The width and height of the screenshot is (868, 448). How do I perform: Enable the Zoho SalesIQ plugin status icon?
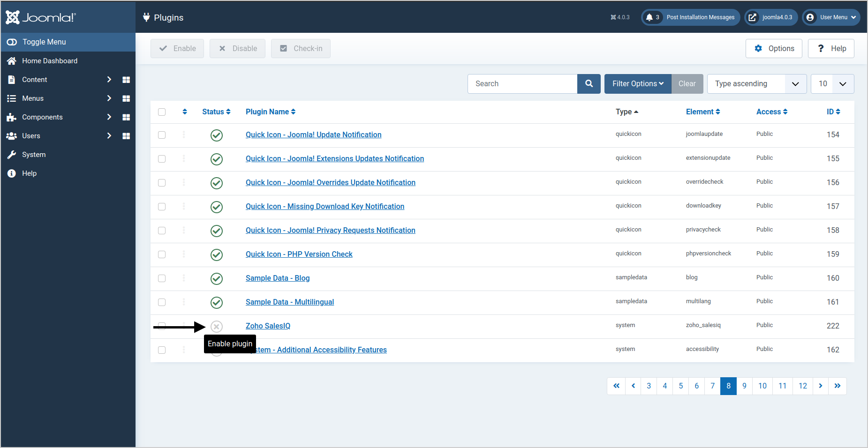pos(216,326)
